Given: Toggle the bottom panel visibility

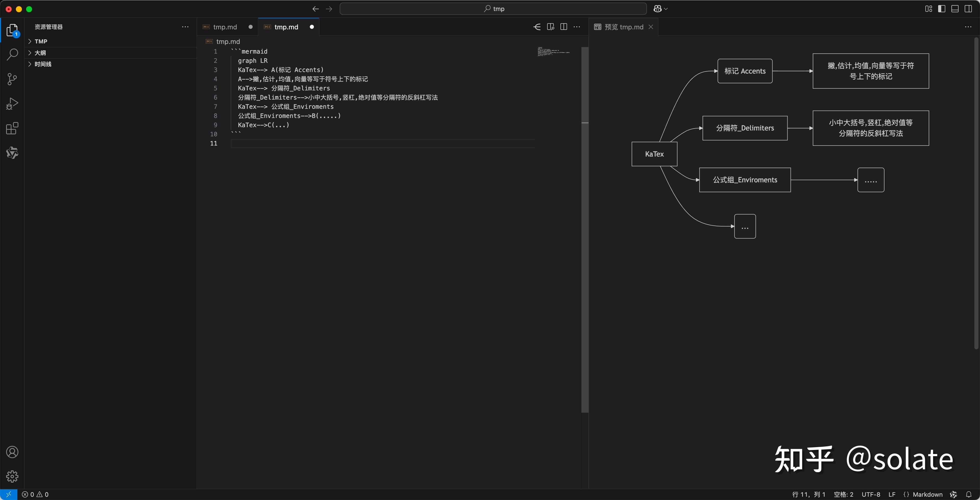Looking at the screenshot, I should [x=955, y=8].
